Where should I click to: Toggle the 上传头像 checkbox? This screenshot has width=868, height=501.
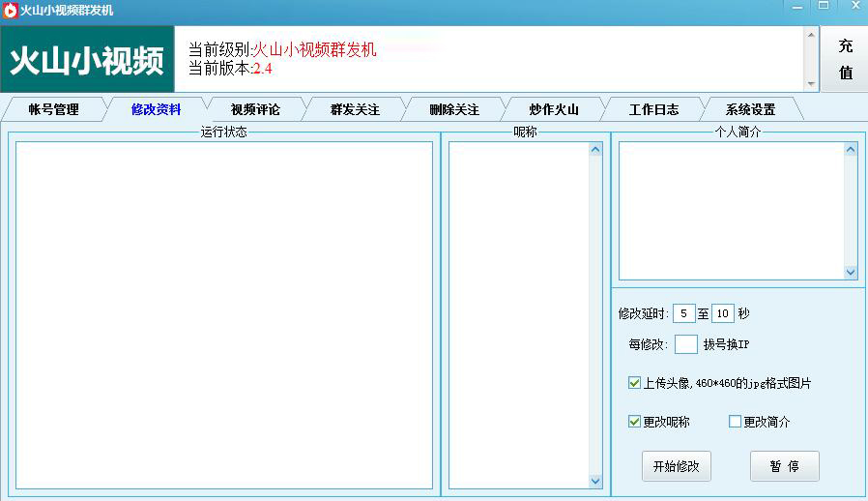[x=634, y=383]
